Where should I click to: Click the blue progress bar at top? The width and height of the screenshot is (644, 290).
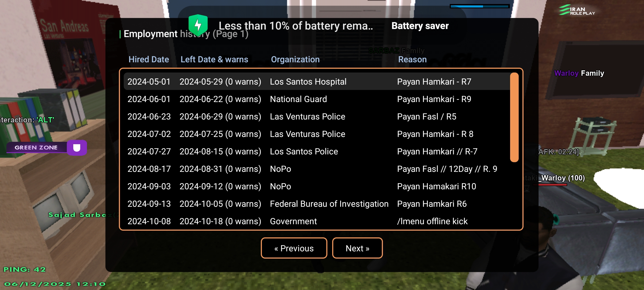click(x=480, y=6)
